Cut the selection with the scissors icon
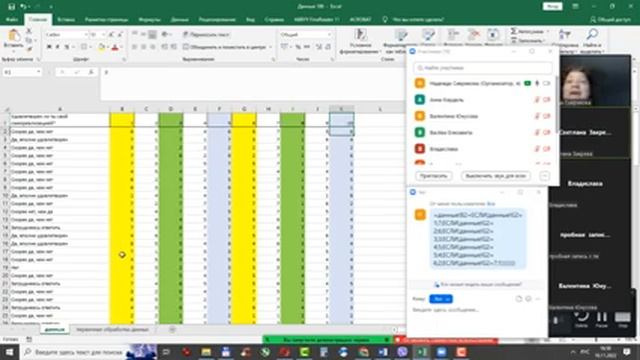Screen dimensions: 640x360 click(29, 31)
